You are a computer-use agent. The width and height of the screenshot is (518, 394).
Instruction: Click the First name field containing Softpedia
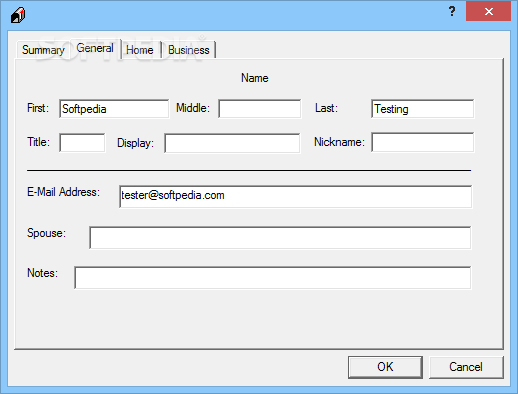tap(114, 109)
